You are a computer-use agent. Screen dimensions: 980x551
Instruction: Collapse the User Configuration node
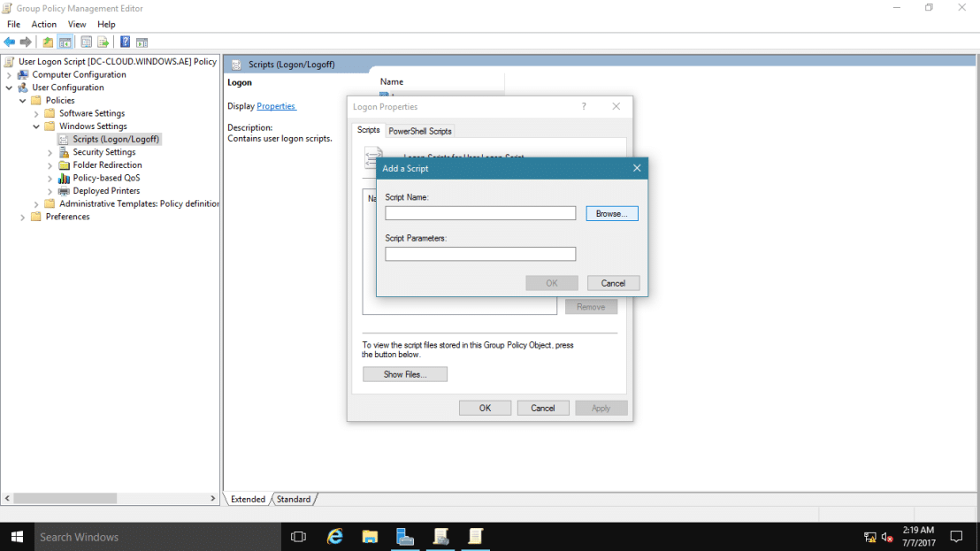click(x=10, y=88)
